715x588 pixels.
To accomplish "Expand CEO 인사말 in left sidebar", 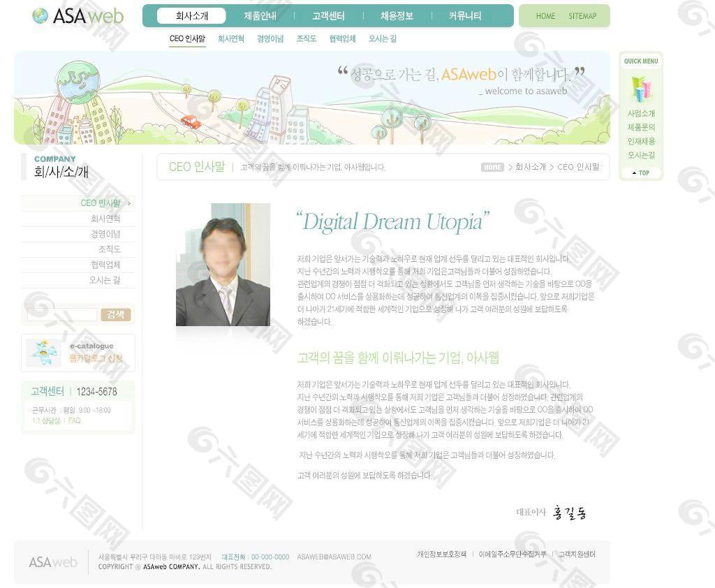I will click(101, 203).
